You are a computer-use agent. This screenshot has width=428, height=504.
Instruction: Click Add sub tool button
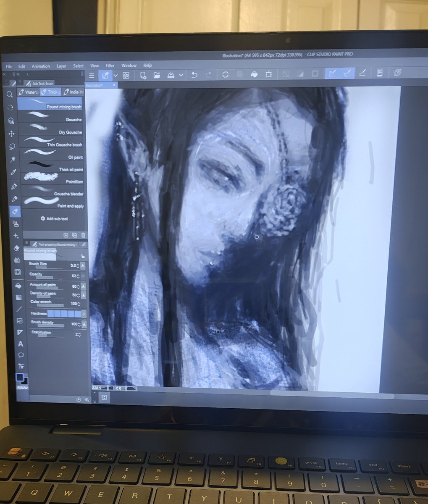pyautogui.click(x=54, y=219)
